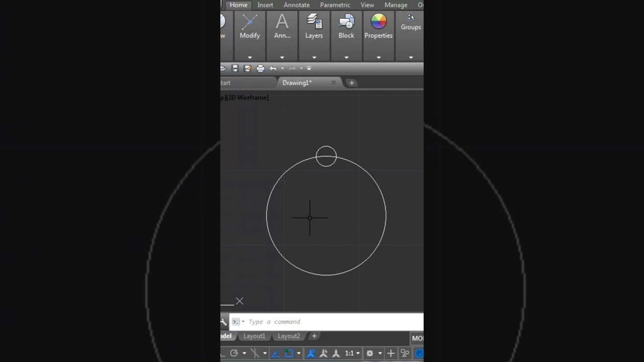Click the Save floppy disk icon

pos(235,68)
